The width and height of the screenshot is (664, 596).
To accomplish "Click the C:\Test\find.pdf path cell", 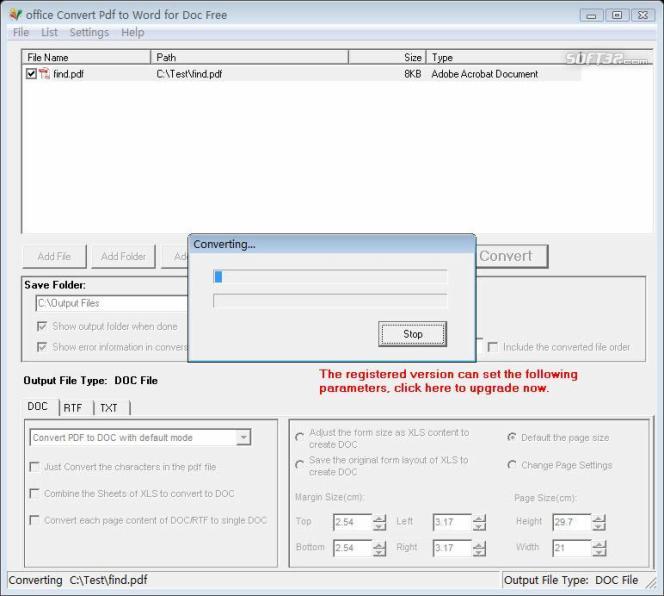I will coord(189,74).
